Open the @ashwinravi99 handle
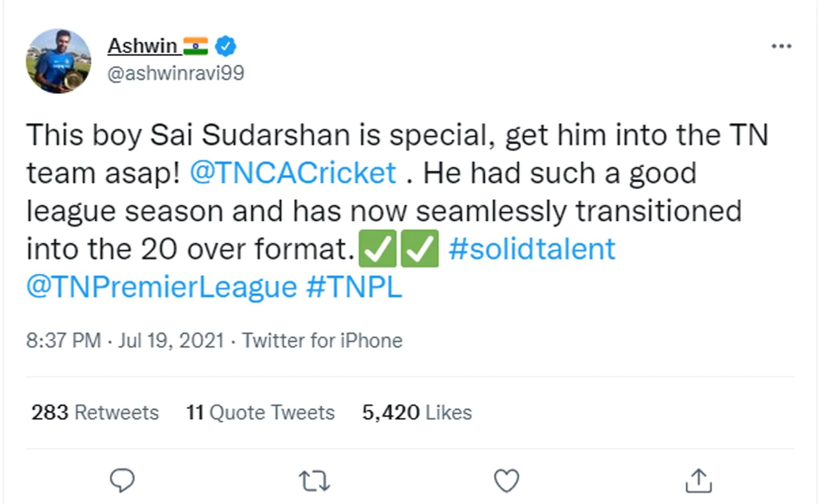The width and height of the screenshot is (821, 504). coord(176,73)
